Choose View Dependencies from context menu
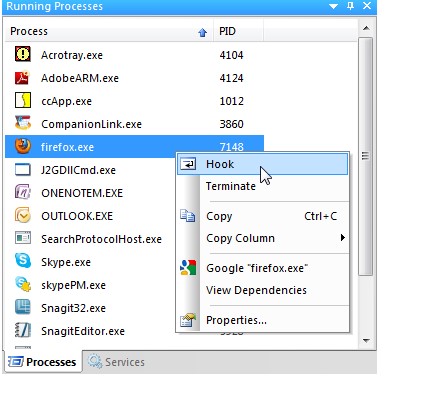The height and width of the screenshot is (394, 426). (x=262, y=290)
